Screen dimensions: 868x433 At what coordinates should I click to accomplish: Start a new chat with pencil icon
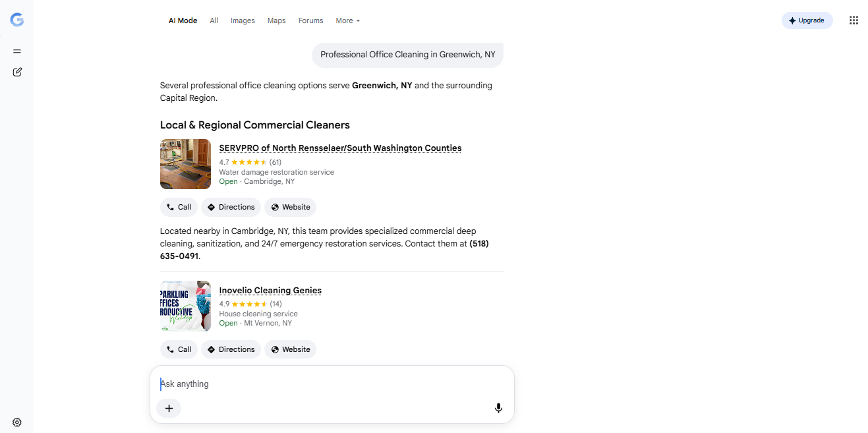point(17,72)
